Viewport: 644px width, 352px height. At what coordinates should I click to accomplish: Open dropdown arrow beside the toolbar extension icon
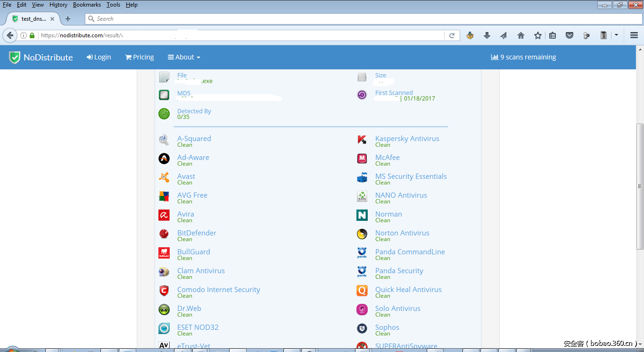[x=616, y=35]
